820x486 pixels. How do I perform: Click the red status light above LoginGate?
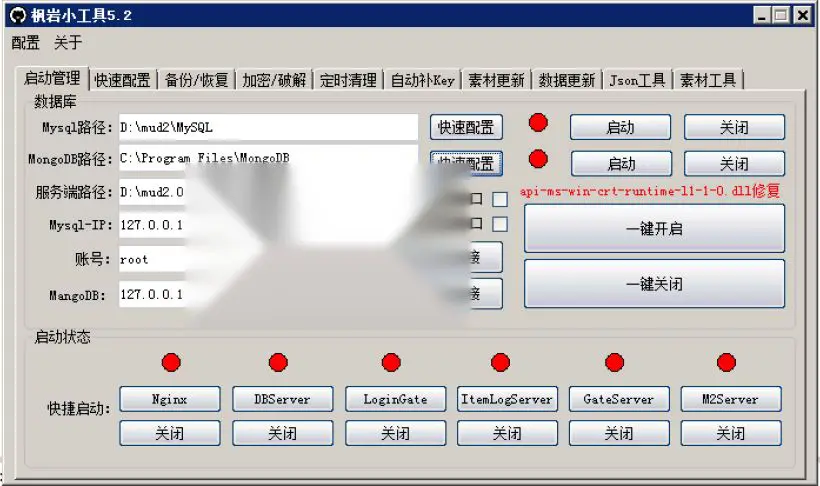391,362
